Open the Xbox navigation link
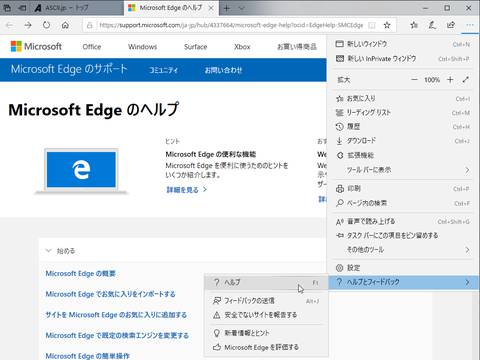 click(x=242, y=47)
